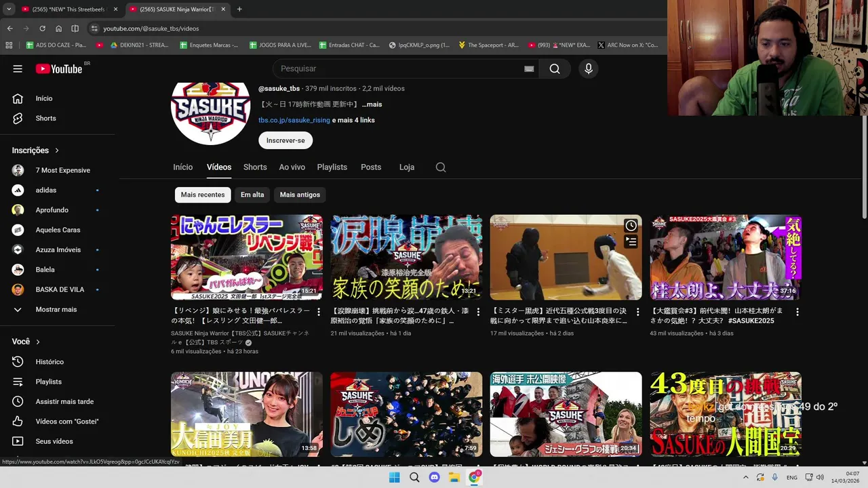Open the browser apps grid icon
This screenshot has width=868, height=488.
pyautogui.click(x=9, y=45)
